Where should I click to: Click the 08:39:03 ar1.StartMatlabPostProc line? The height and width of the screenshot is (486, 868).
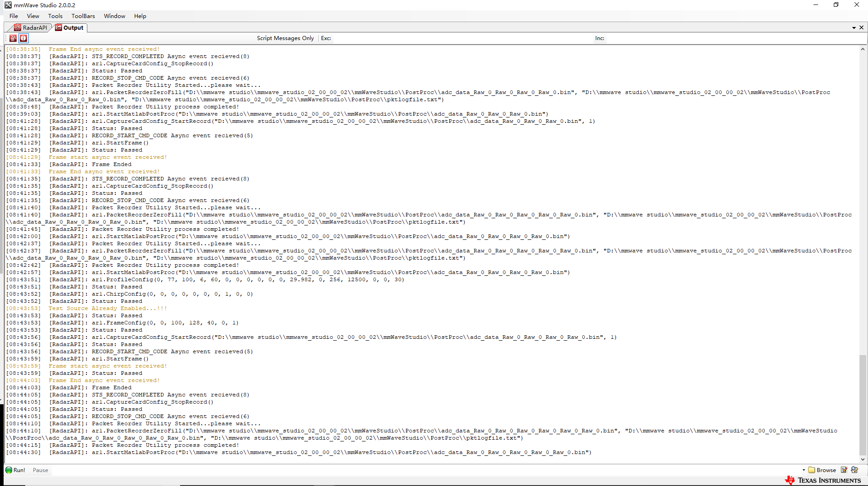pos(277,114)
